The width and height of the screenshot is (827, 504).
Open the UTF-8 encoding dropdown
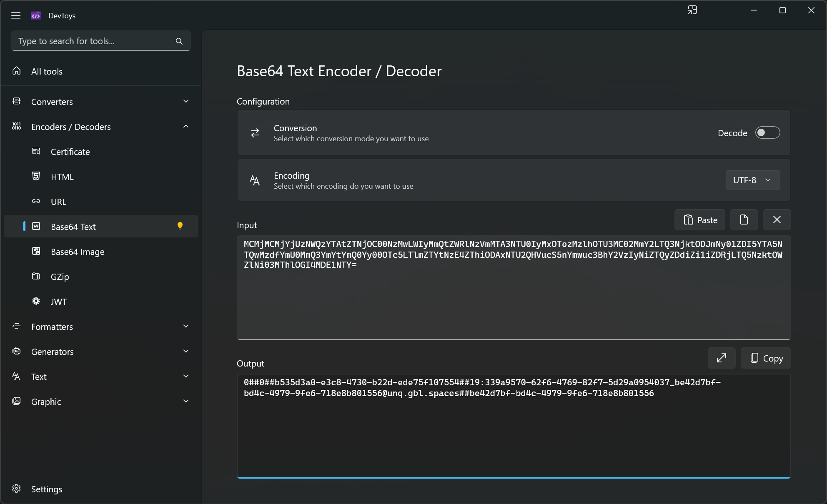tap(753, 180)
